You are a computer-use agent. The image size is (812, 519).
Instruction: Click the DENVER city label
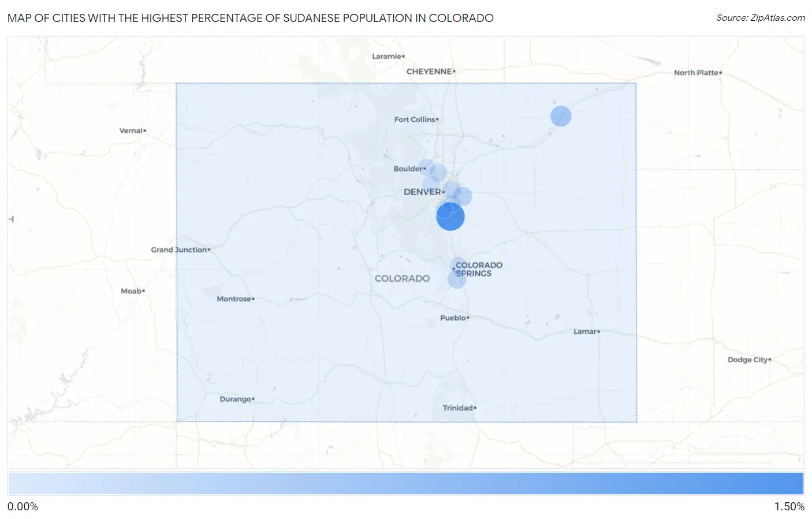[423, 192]
